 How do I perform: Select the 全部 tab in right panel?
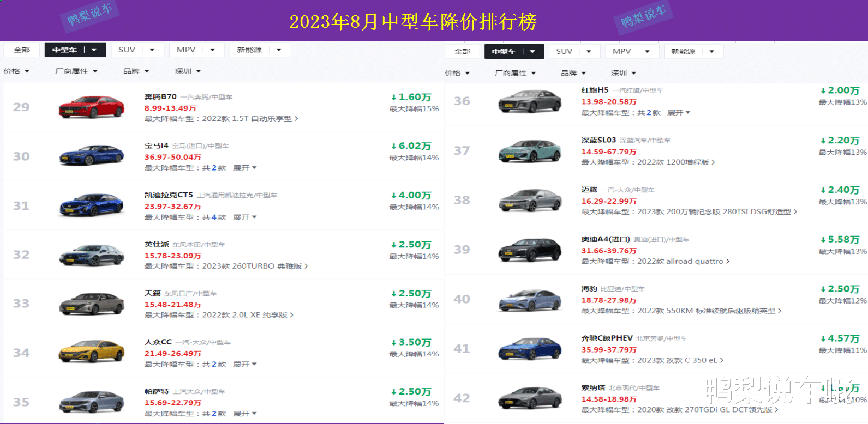pyautogui.click(x=462, y=52)
